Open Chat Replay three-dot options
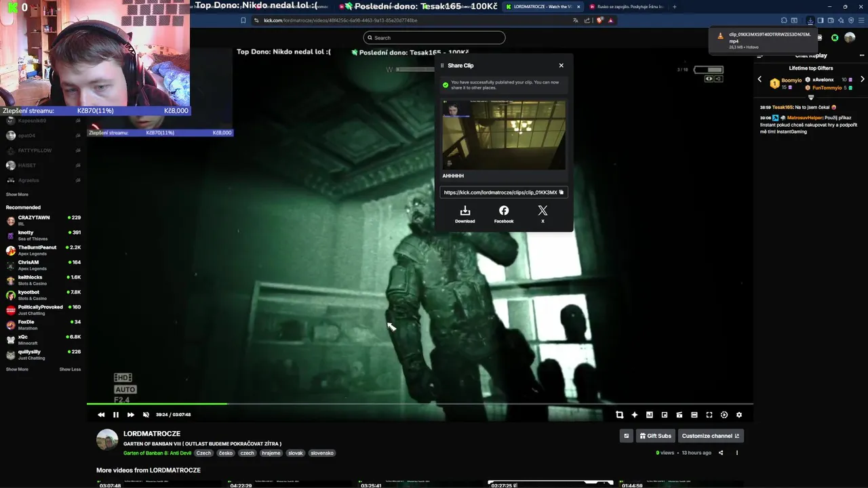The image size is (868, 488). 862,56
